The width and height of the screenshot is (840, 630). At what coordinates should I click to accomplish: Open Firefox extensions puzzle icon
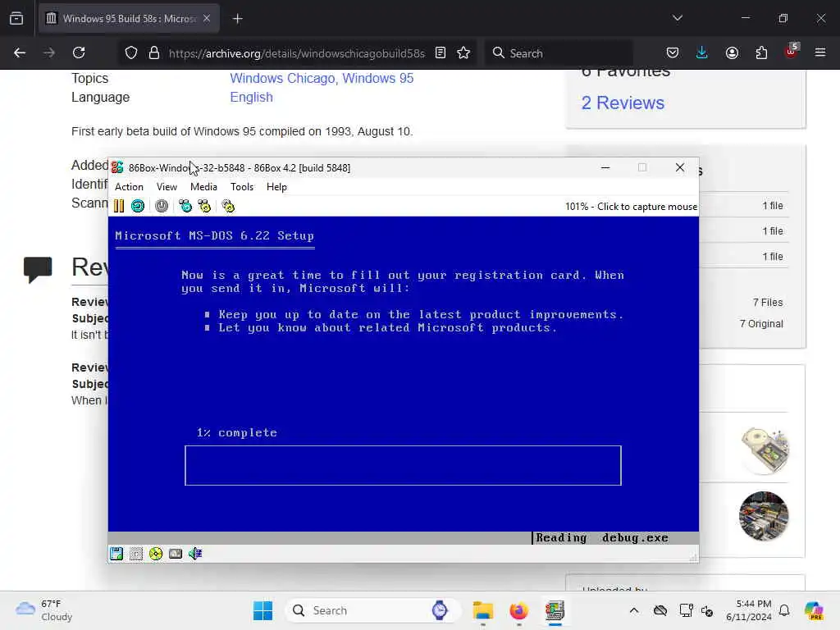[x=761, y=53]
